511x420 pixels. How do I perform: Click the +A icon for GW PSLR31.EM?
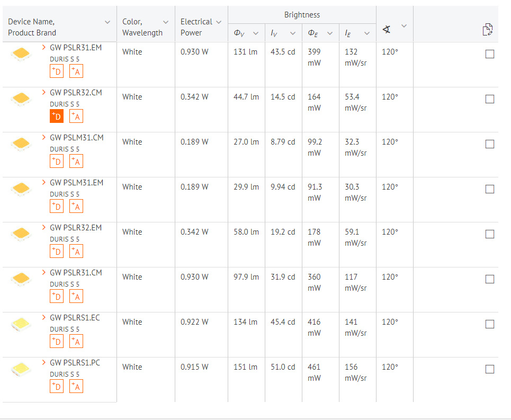point(76,72)
